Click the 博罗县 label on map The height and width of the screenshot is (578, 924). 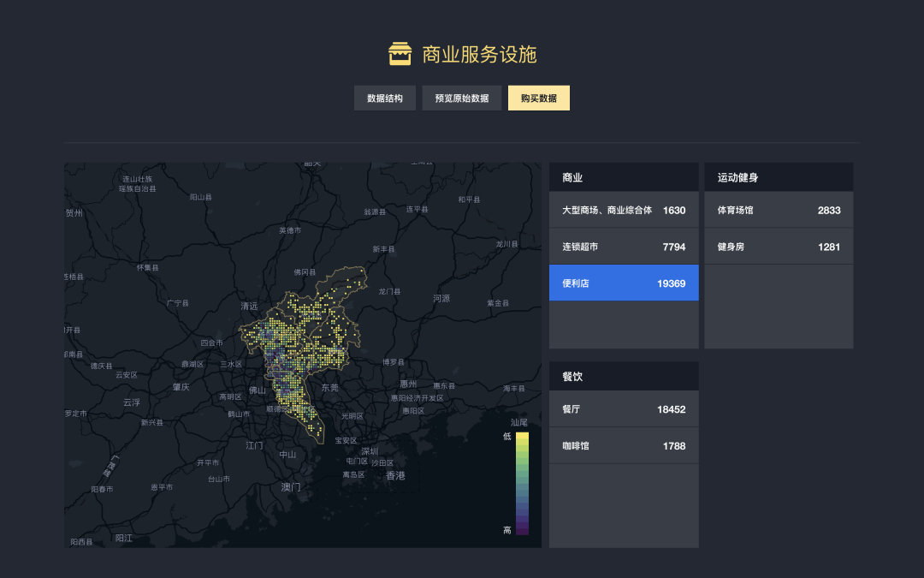tap(393, 362)
